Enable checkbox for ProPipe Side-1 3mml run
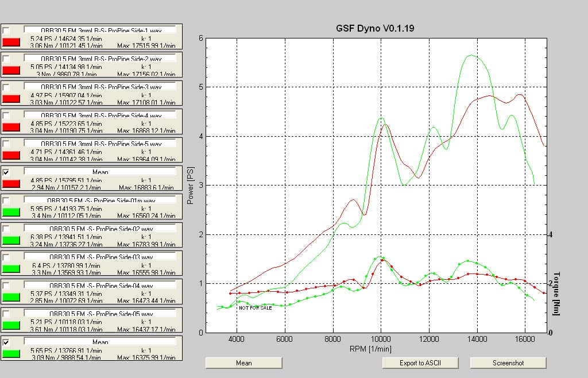The image size is (588, 378). point(6,31)
